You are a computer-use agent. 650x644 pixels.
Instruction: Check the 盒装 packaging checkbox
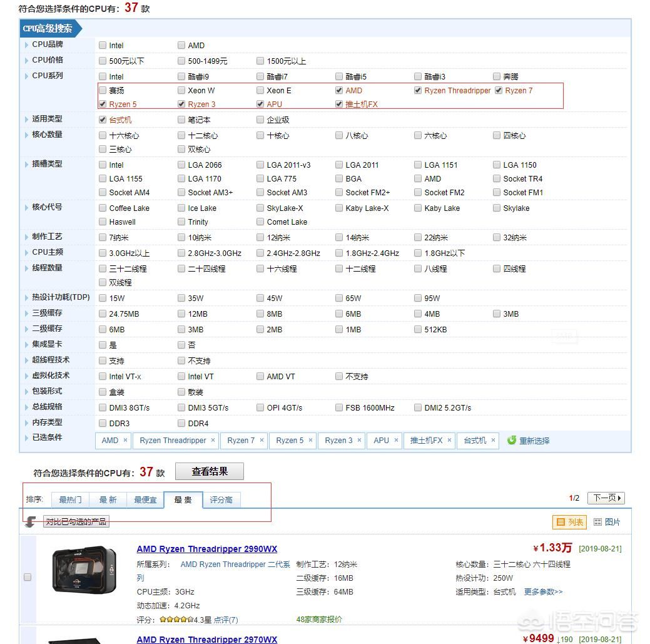click(103, 392)
